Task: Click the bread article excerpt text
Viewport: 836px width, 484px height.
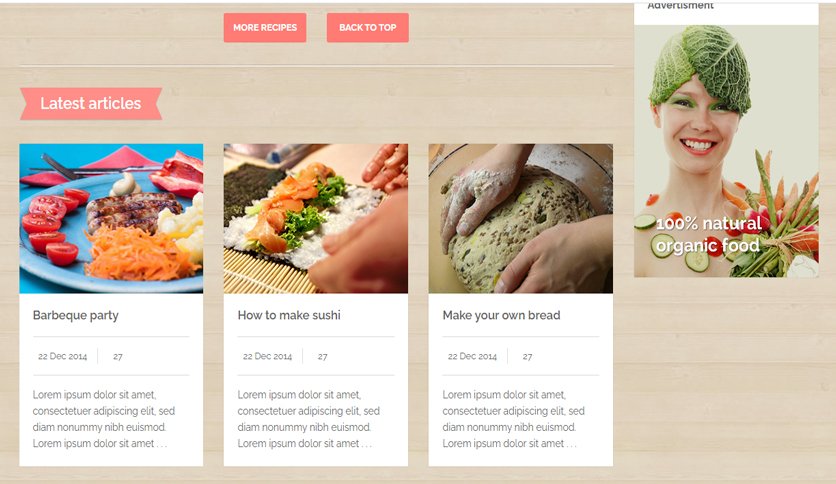Action: click(x=513, y=419)
